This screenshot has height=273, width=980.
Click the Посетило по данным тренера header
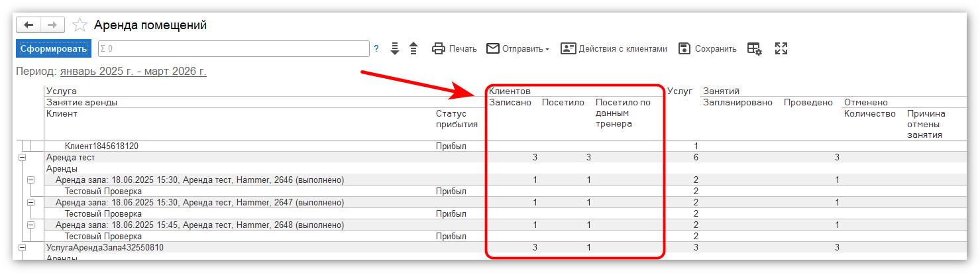pyautogui.click(x=623, y=113)
